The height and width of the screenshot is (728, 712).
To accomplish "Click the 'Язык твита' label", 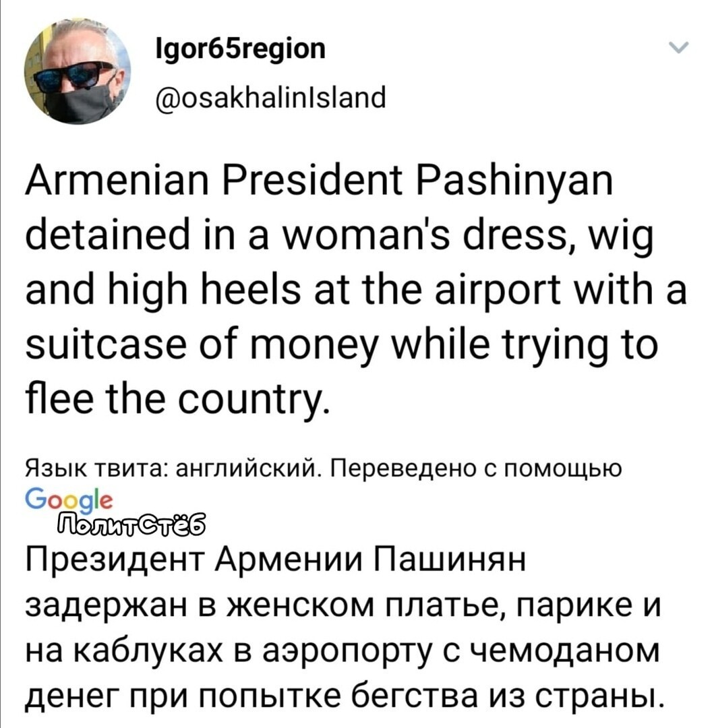I will click(x=98, y=469).
